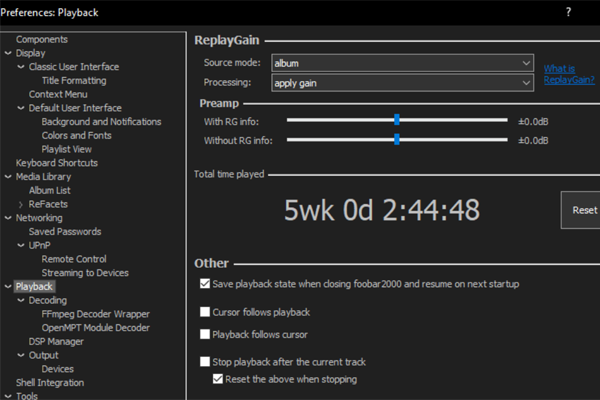Open Title Formatting settings
Screen dimensions: 600x400
[74, 80]
